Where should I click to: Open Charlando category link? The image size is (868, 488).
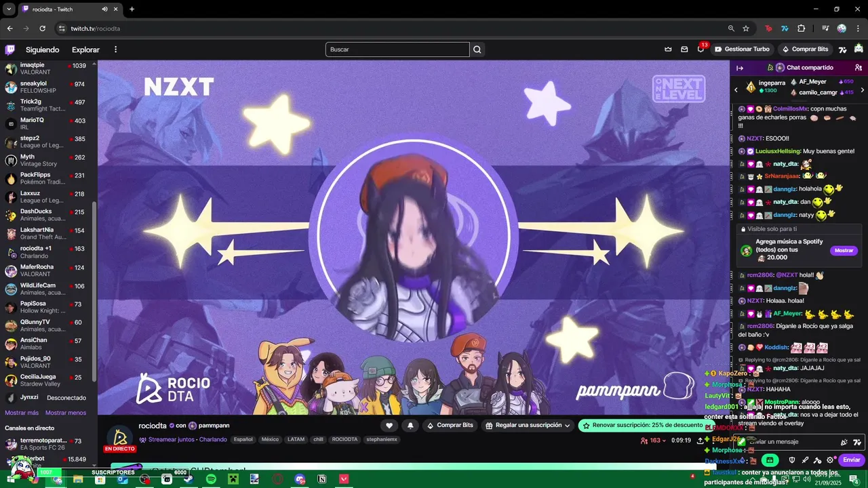click(x=213, y=439)
